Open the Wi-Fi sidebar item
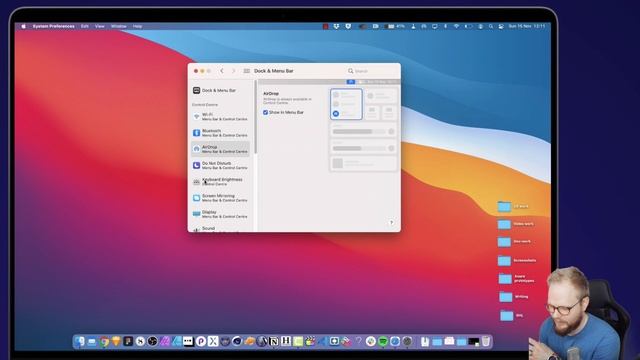Screen dimensions: 640x360 (x=220, y=117)
